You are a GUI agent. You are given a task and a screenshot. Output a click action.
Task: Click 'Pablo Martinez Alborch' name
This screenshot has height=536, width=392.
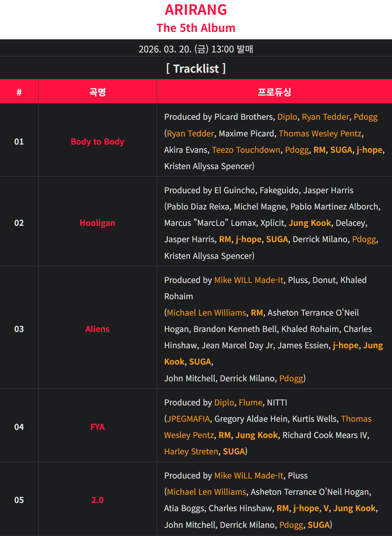click(334, 206)
